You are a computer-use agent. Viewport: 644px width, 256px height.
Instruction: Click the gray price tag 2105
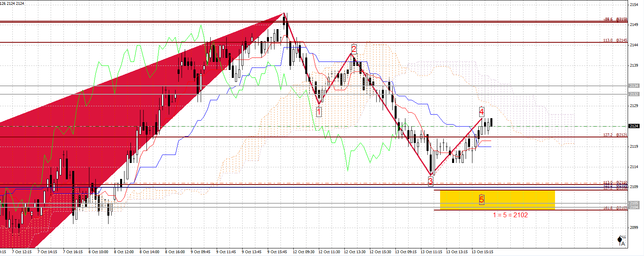(x=634, y=203)
